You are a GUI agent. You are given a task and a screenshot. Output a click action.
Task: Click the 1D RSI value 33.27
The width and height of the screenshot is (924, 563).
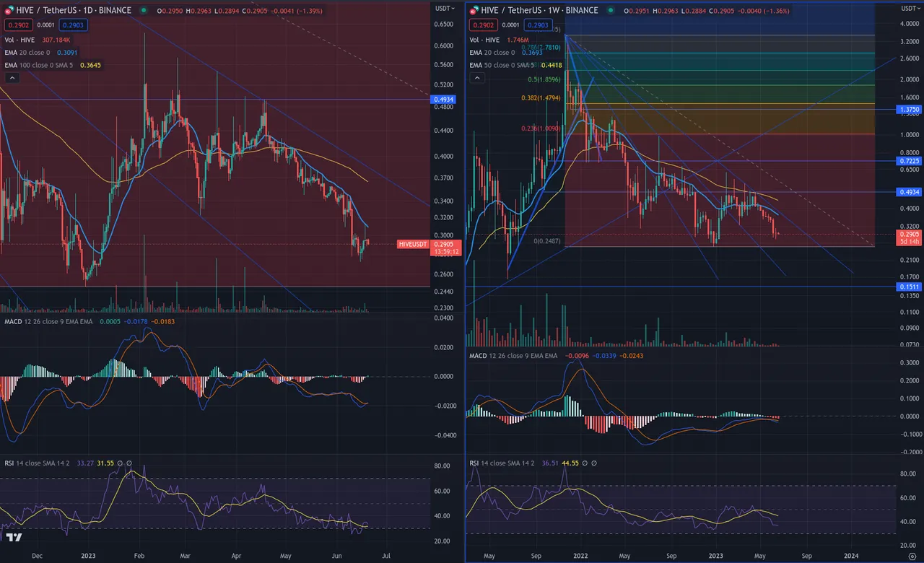pos(84,463)
